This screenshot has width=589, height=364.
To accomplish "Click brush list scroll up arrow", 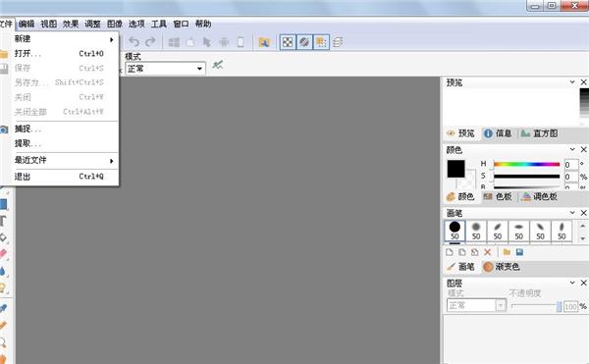I will (582, 226).
